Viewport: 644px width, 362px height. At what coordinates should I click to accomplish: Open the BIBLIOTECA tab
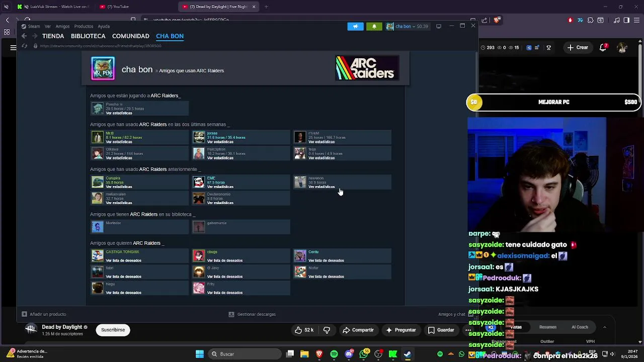tap(88, 36)
